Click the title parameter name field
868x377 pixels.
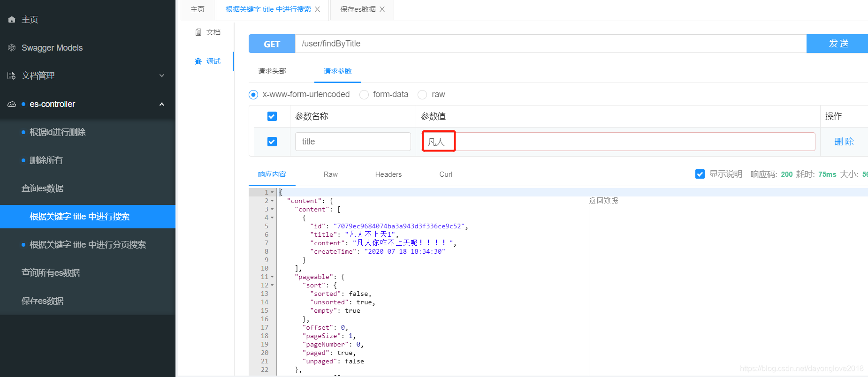353,142
